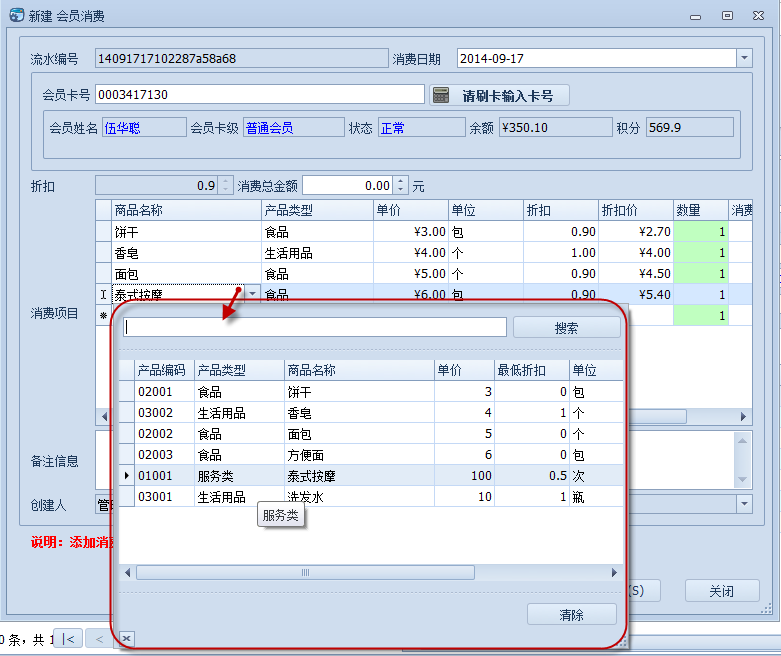Select product row 03002 香皂

371,412
